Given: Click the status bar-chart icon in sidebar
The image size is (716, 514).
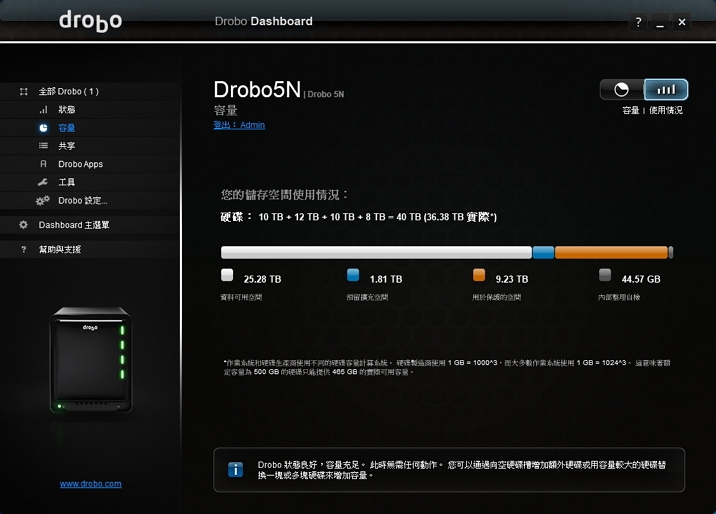Looking at the screenshot, I should coord(43,110).
